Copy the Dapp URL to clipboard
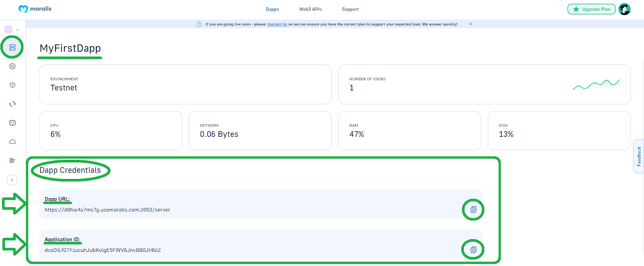644x266 pixels. coord(473,210)
